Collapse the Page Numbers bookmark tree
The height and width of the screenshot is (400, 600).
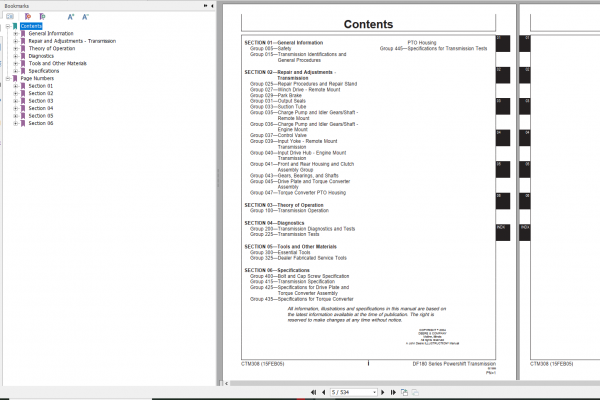tap(8, 78)
